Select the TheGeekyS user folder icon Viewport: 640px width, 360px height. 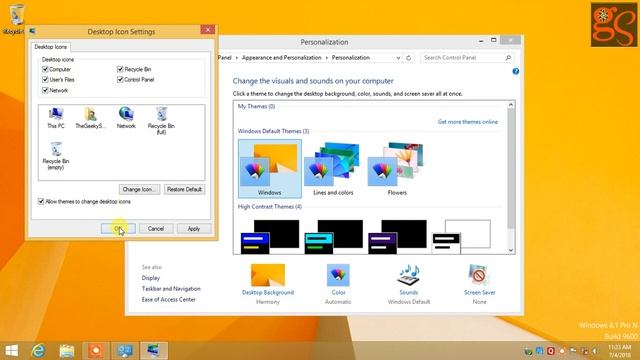click(x=90, y=118)
